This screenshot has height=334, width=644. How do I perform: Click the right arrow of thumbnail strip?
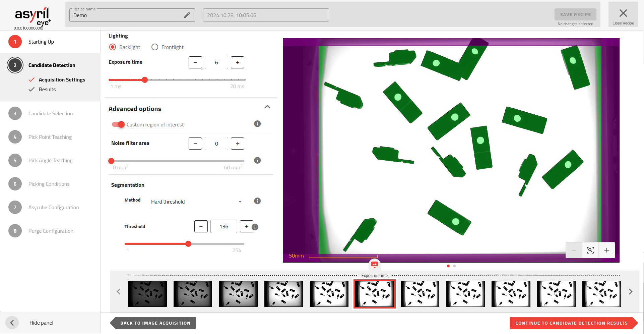click(x=630, y=292)
